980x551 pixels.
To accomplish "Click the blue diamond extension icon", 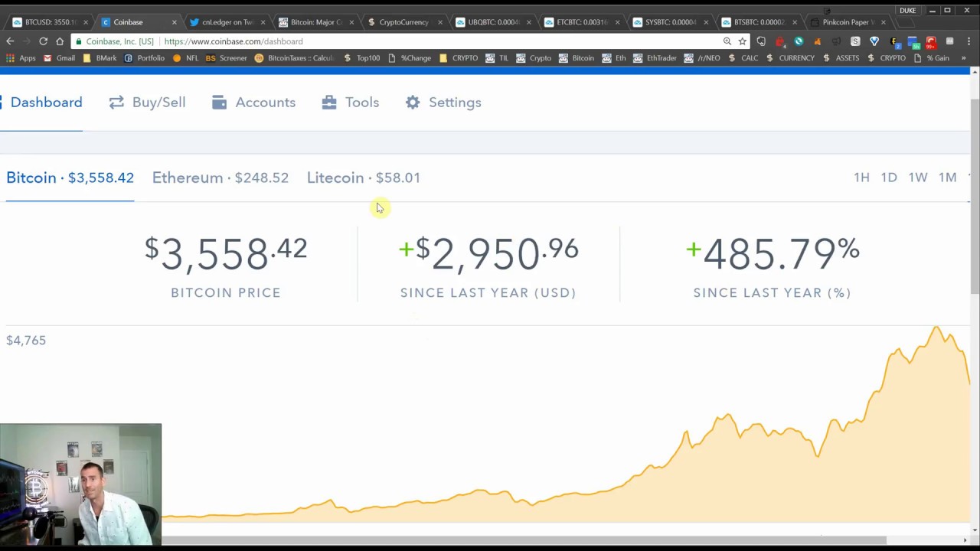I will (874, 41).
